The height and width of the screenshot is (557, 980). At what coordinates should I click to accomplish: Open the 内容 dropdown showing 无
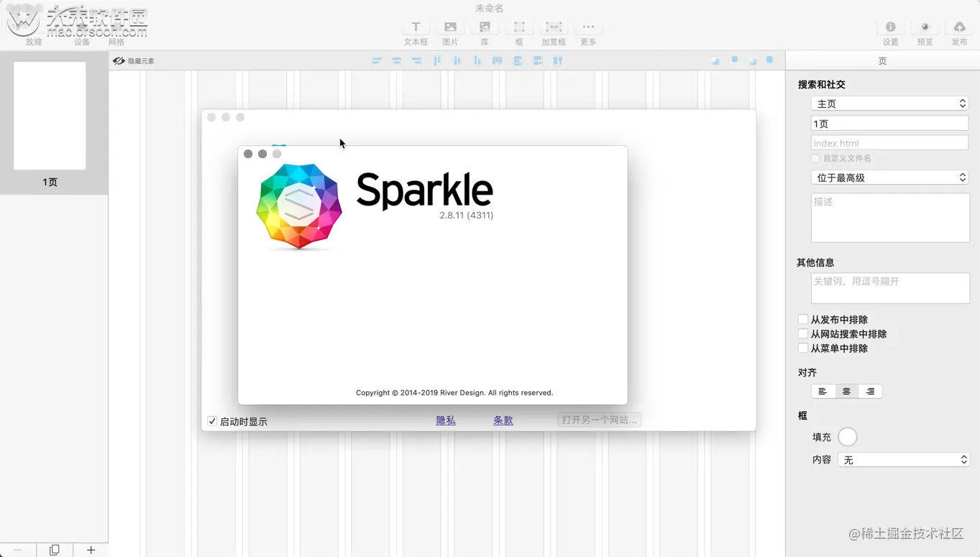click(904, 460)
